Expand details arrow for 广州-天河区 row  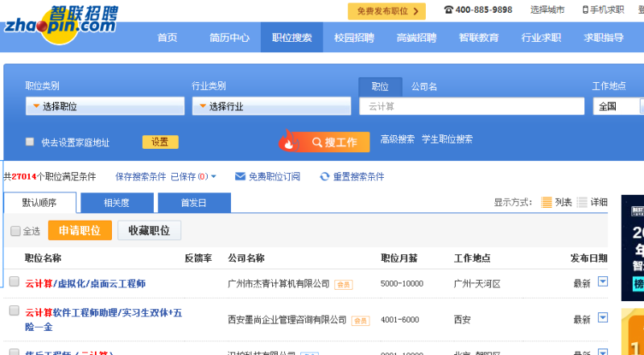pos(602,282)
